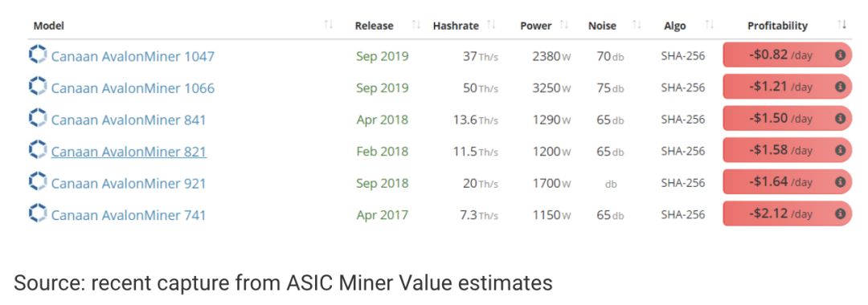The width and height of the screenshot is (868, 305).
Task: Open Canaan AvalonMiner 921 link
Action: point(129,183)
